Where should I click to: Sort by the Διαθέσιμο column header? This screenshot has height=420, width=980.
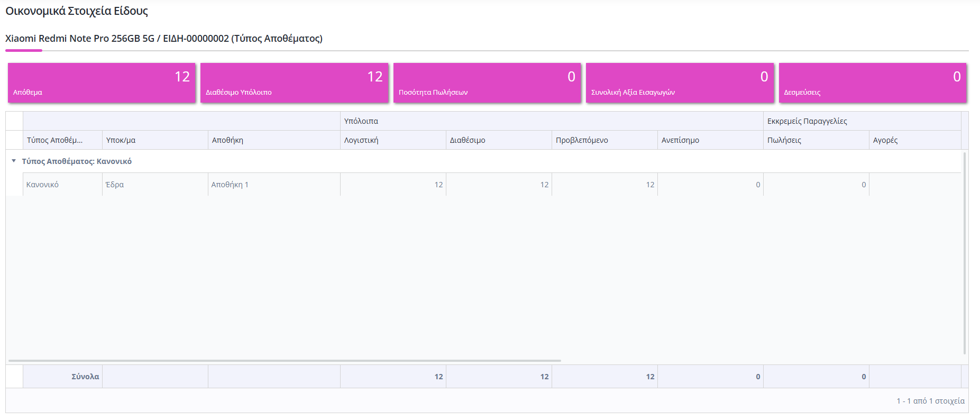click(x=499, y=140)
